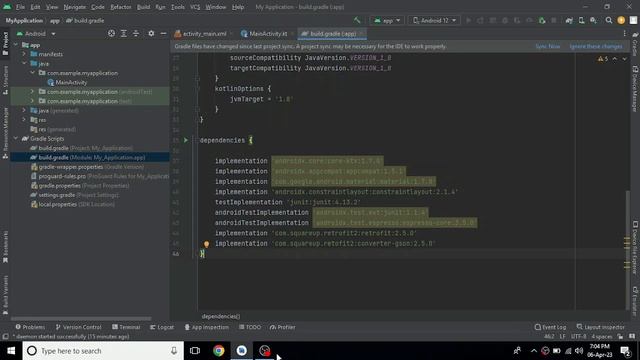The image size is (640, 360).
Task: Hide the Project panel with minus icon
Action: (x=163, y=33)
